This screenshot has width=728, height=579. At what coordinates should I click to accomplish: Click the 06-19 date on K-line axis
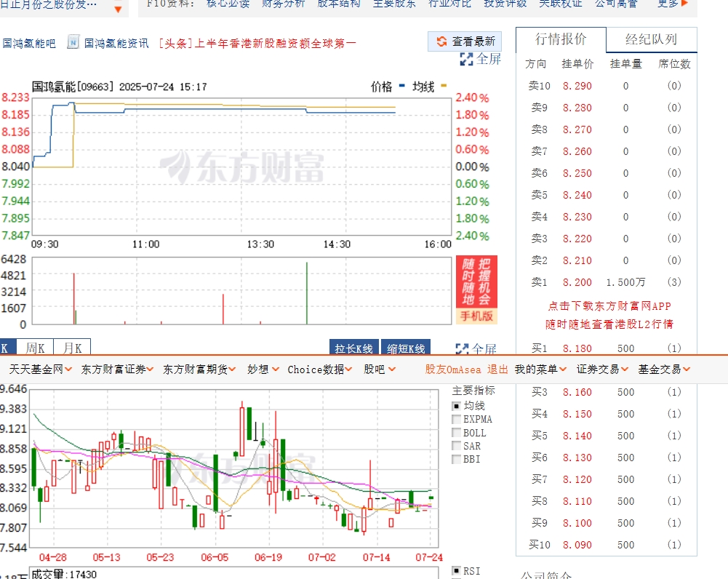point(268,557)
